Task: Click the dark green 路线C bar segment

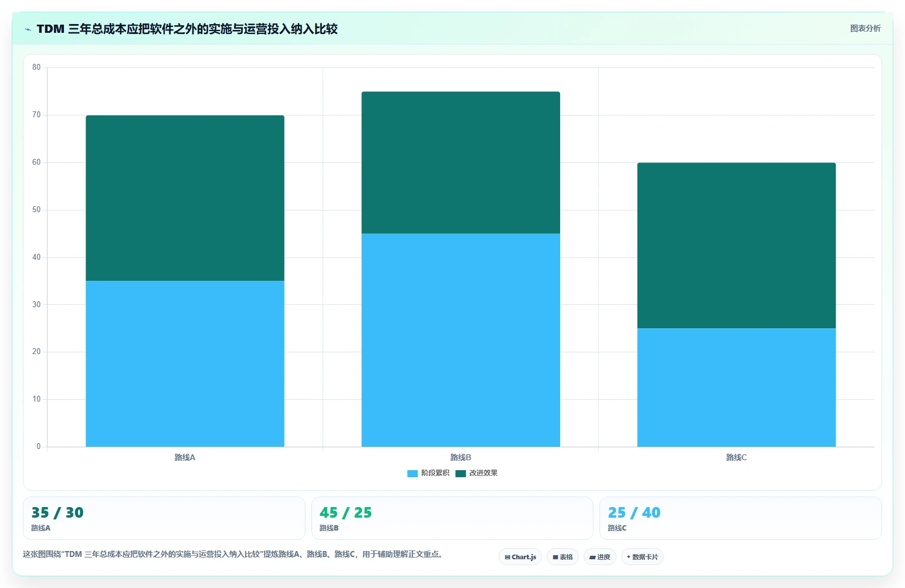Action: coord(736,246)
